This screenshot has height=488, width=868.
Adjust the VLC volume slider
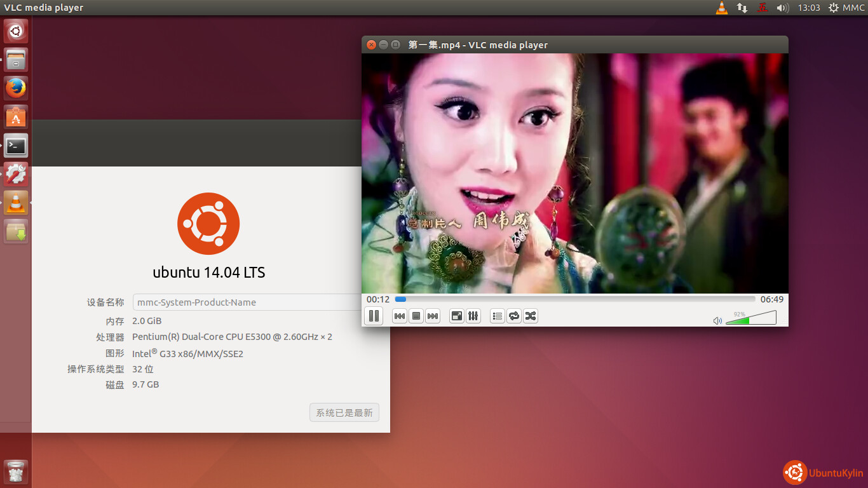[x=750, y=318]
